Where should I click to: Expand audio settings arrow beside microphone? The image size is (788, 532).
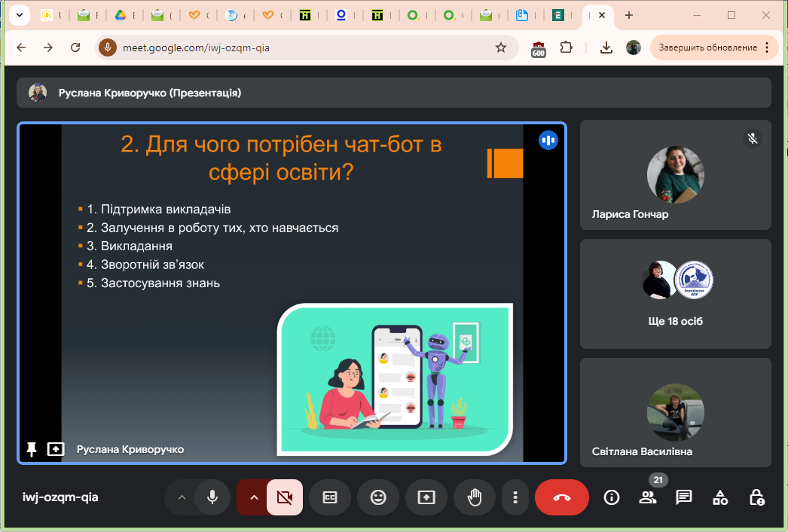181,497
